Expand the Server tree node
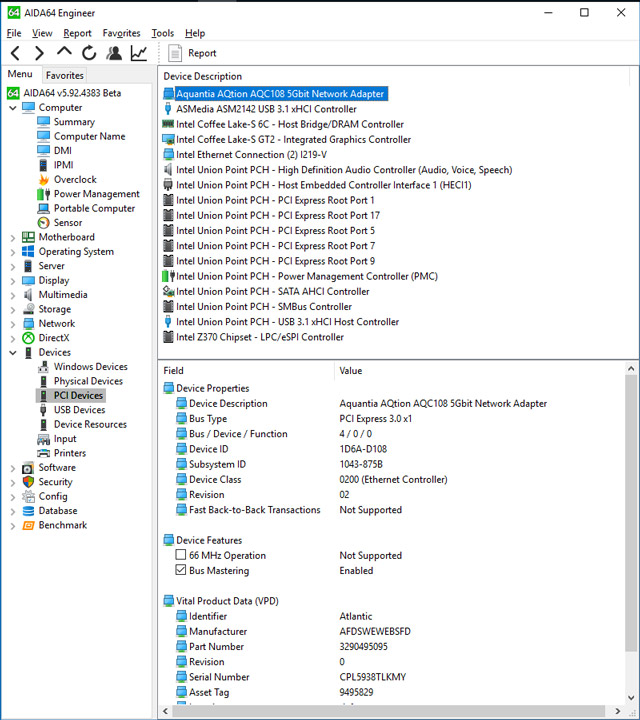 (13, 266)
